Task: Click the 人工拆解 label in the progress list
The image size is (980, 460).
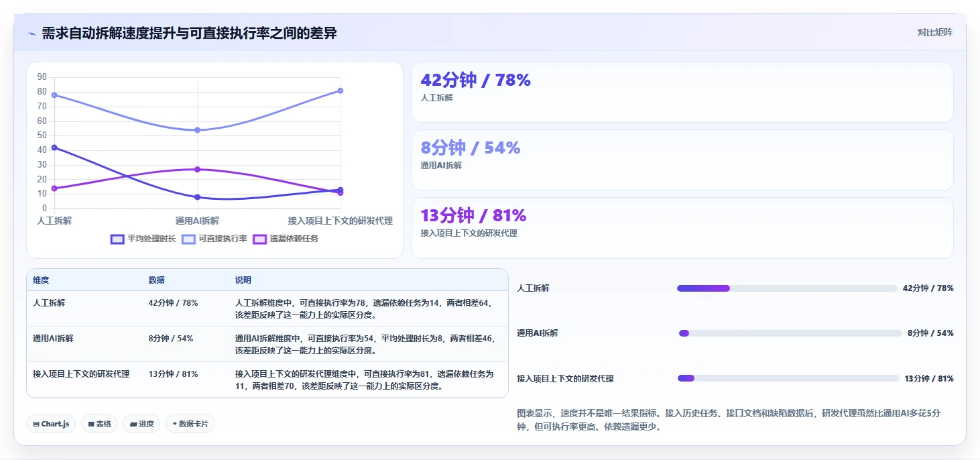Action: tap(533, 288)
